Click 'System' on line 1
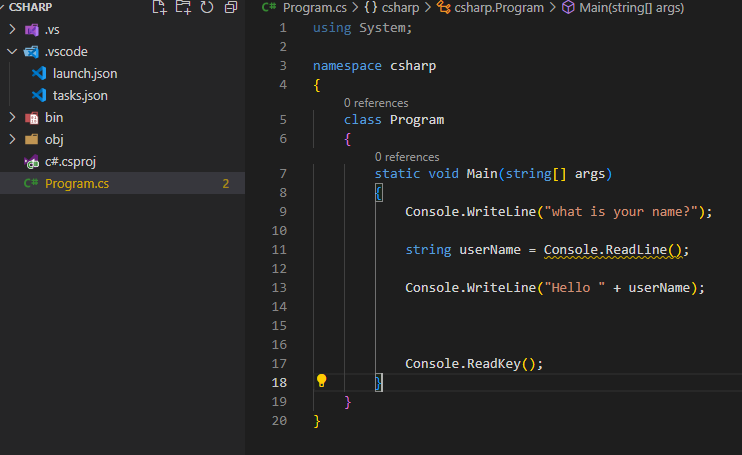742x455 pixels. point(382,28)
